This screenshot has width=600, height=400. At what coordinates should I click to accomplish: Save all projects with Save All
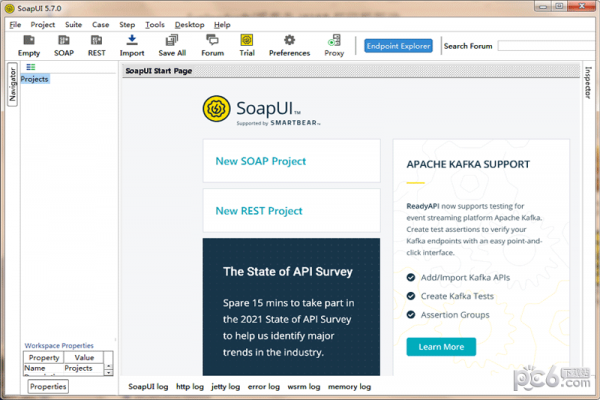pyautogui.click(x=172, y=46)
